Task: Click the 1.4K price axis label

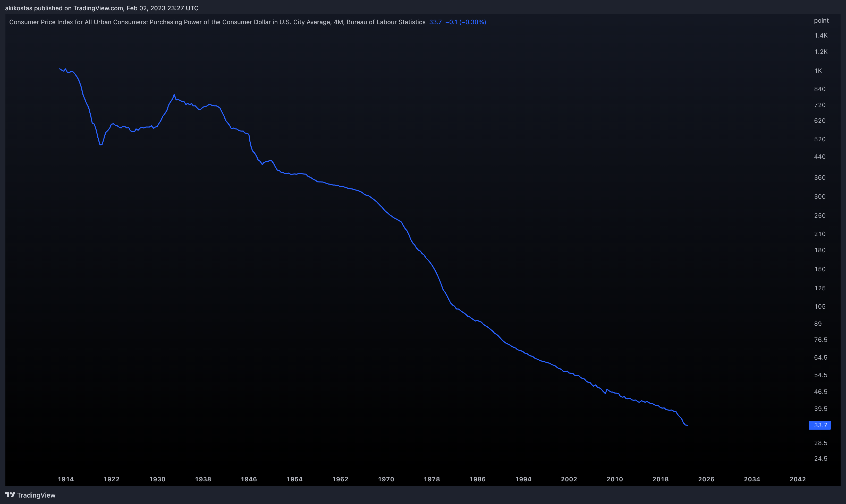Action: 821,36
